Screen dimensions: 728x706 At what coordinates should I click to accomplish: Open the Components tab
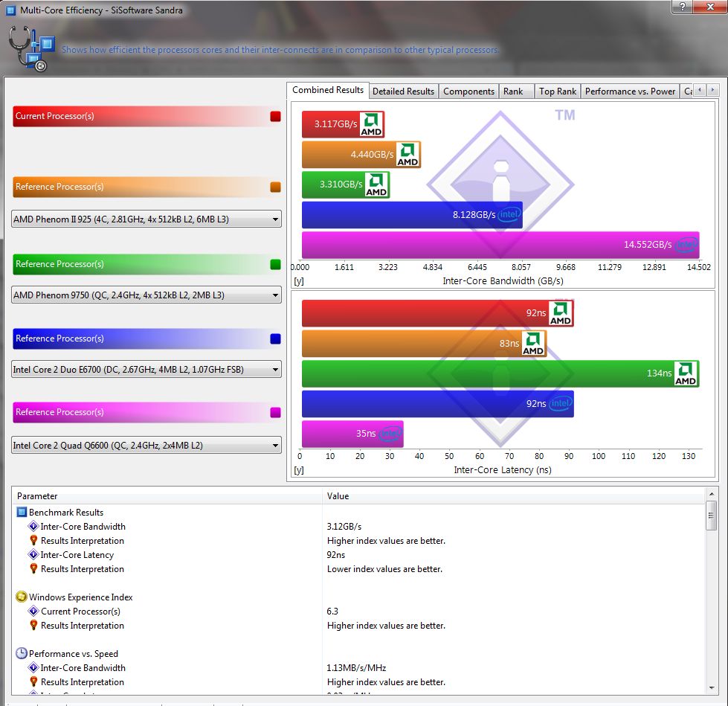click(468, 92)
